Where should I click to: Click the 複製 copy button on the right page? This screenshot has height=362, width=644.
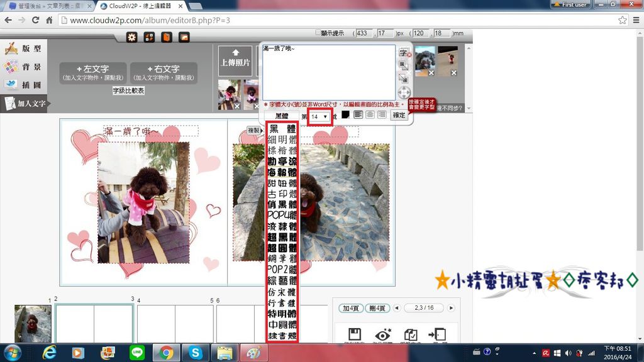click(x=253, y=130)
